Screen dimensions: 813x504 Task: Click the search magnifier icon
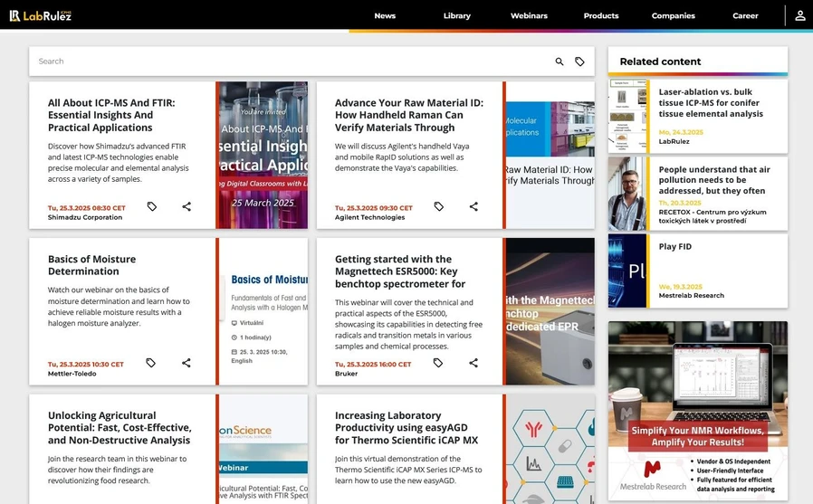[560, 62]
